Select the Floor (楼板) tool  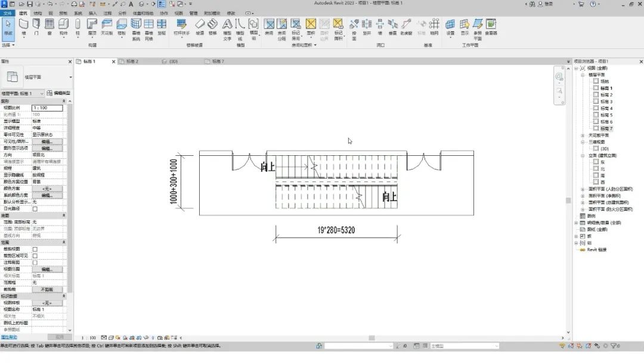[122, 27]
